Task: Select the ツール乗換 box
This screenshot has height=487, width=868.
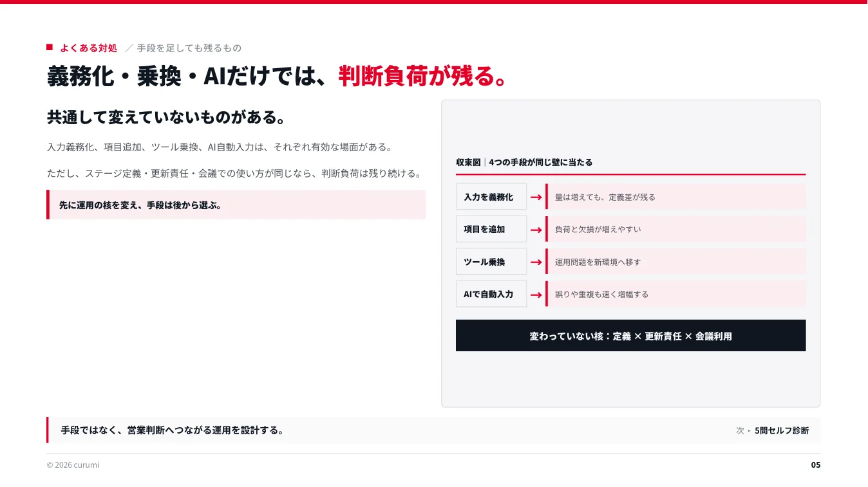Action: pyautogui.click(x=491, y=262)
